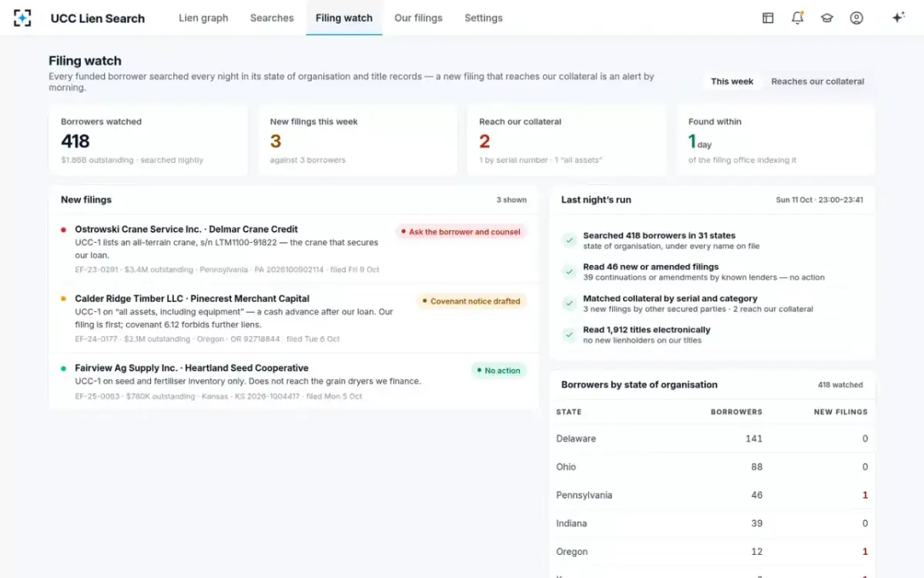Select the Filing watch tab
The height and width of the screenshot is (578, 924).
click(x=344, y=18)
